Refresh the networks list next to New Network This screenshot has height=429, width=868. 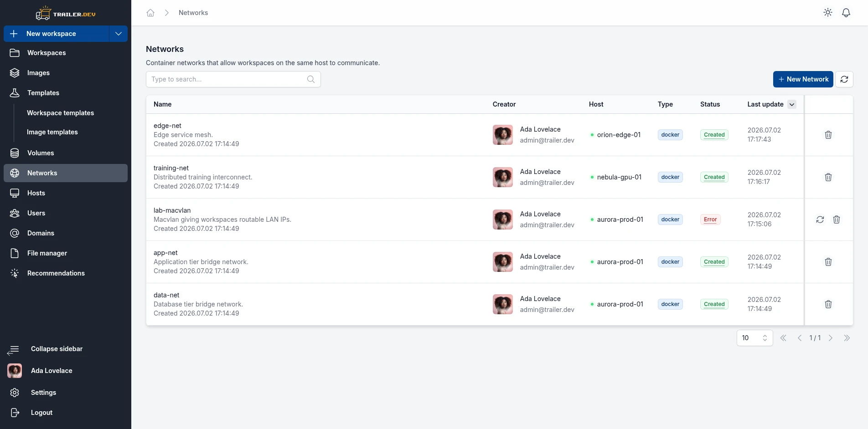coord(844,79)
